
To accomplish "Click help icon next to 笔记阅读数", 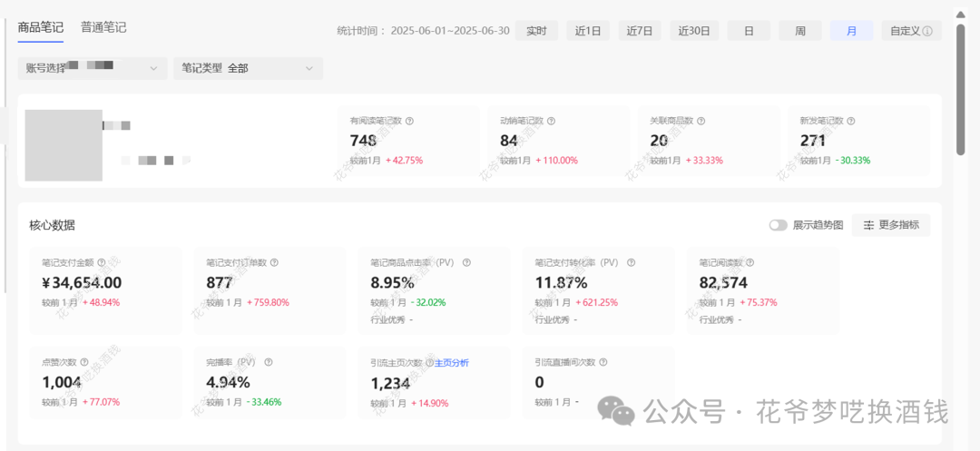I will click(x=750, y=263).
